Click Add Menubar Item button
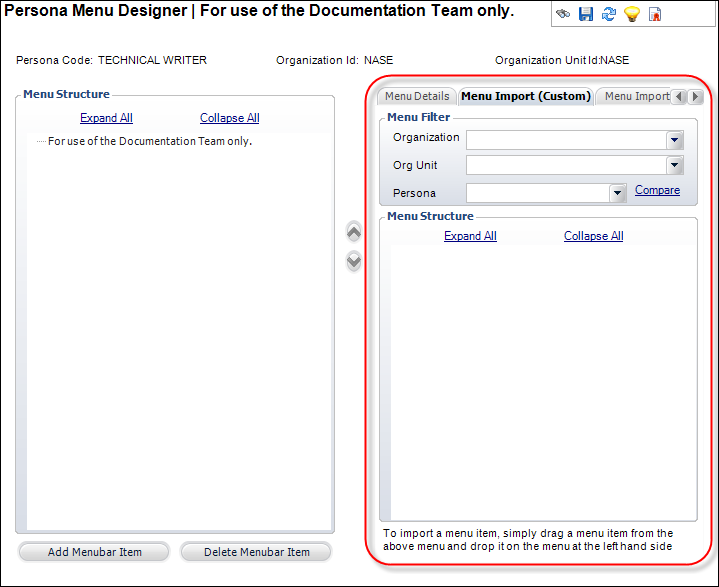 (x=94, y=552)
